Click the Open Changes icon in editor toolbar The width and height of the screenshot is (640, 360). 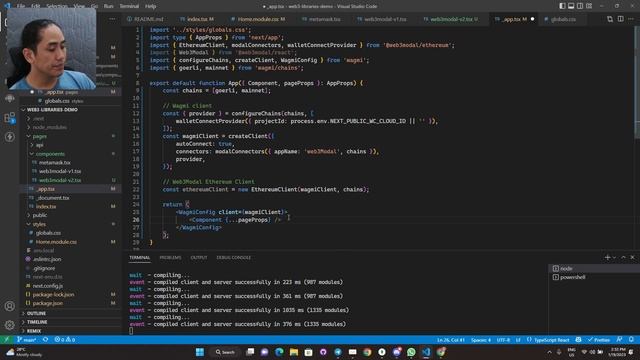point(610,19)
